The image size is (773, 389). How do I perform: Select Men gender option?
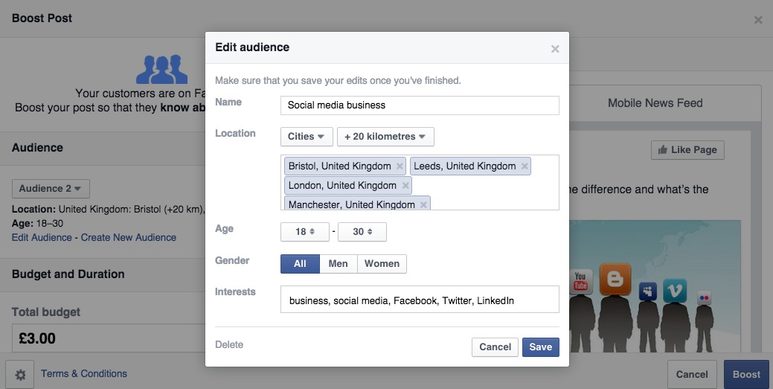click(x=338, y=264)
